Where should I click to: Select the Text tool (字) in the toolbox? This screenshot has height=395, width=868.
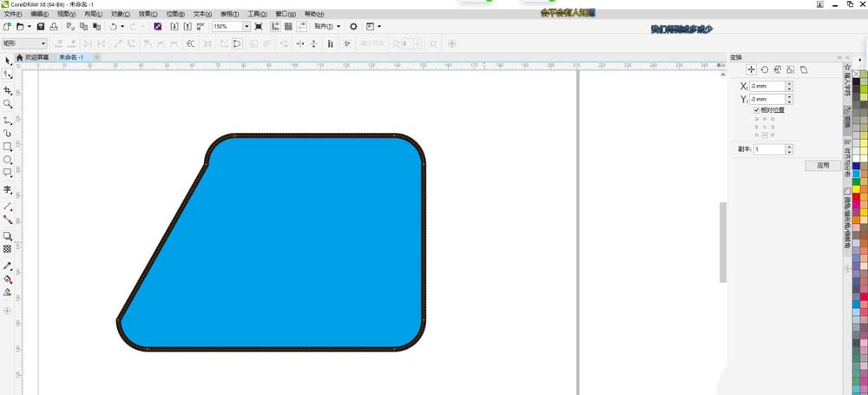[x=8, y=189]
